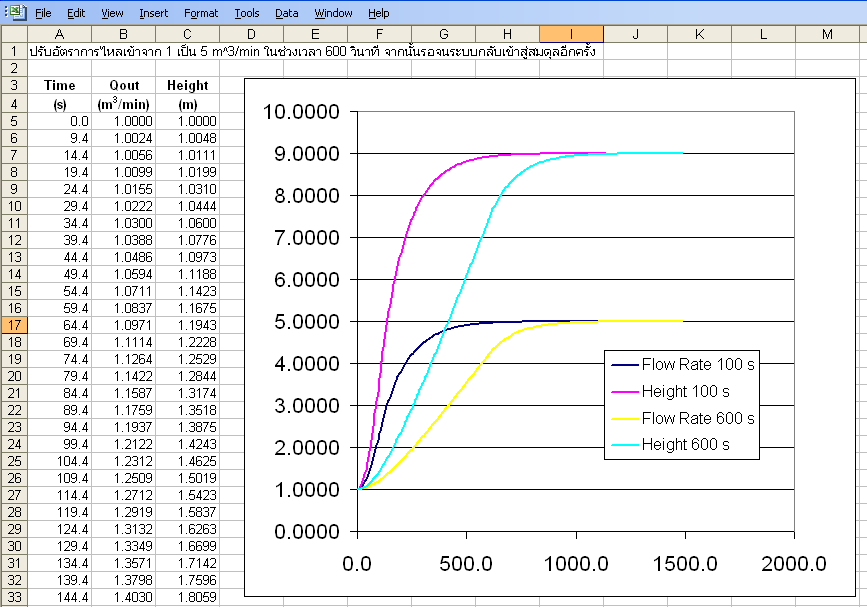Click the Height header cell

click(187, 85)
